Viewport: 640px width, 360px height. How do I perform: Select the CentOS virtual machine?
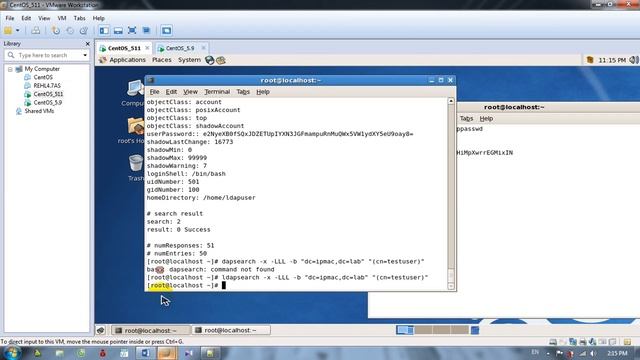tap(43, 77)
